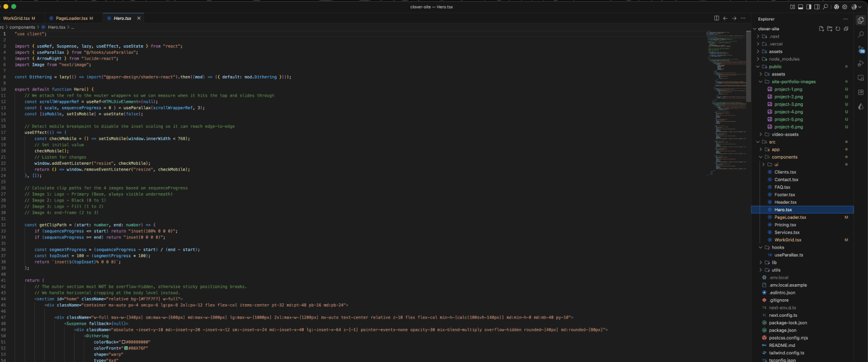Toggle the secondary side bar visibility
Screen dimensions: 868x362
818,7
